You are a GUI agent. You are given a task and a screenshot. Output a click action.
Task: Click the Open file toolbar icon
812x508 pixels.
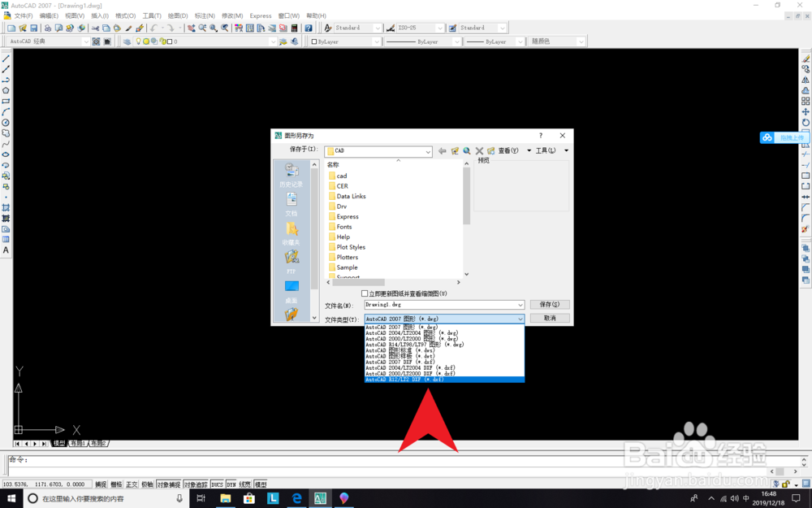(23, 28)
